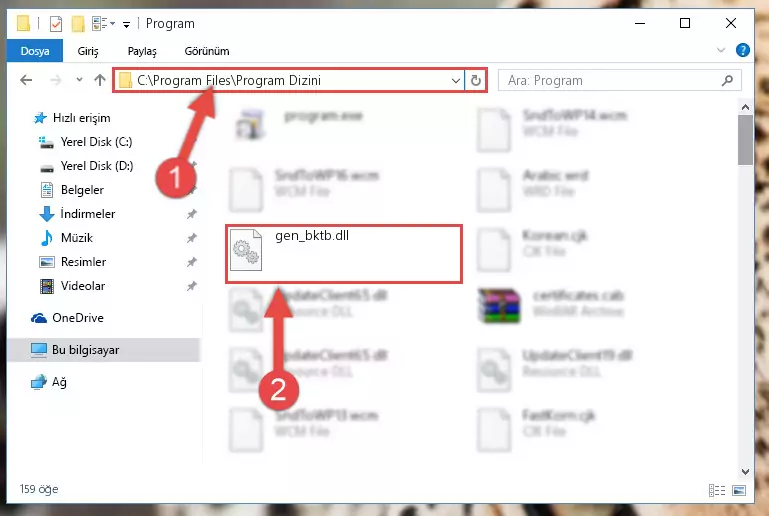Viewport: 769px width, 516px height.
Task: Click the search magnifier icon
Action: click(727, 80)
